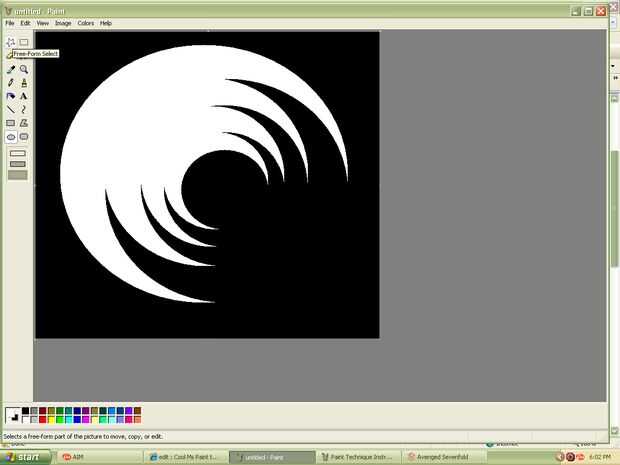Click the status bar help text
Screen dimensions: 620x465
[83, 437]
